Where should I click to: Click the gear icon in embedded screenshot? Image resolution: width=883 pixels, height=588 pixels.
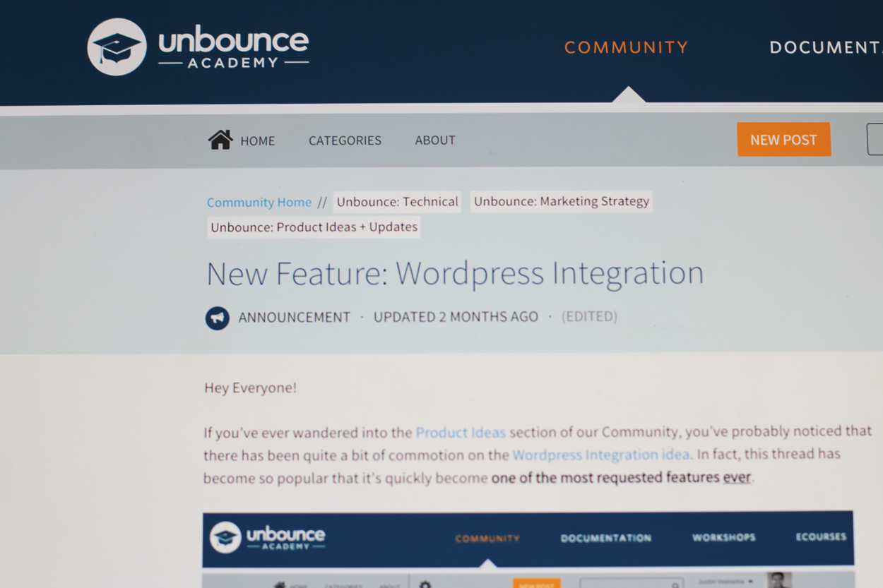(x=425, y=584)
